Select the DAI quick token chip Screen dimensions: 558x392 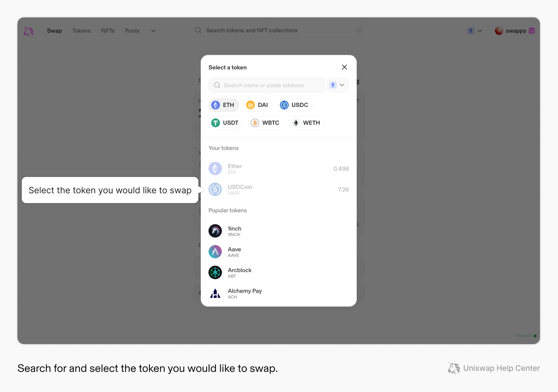click(x=258, y=105)
